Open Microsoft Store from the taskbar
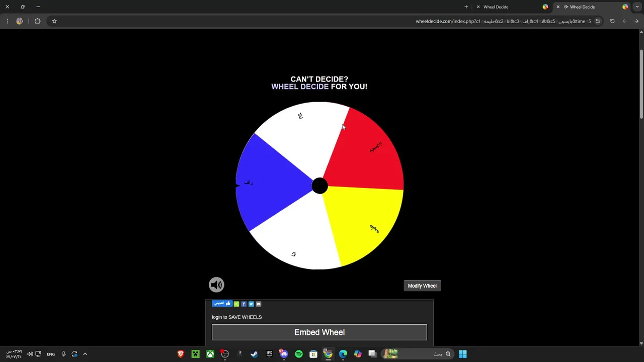This screenshot has width=644, height=362. [313, 354]
